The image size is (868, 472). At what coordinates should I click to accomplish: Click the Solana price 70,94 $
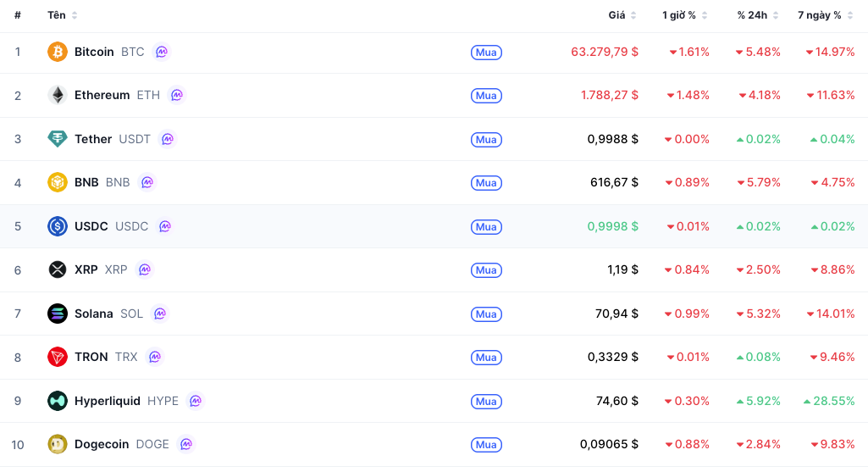tap(616, 314)
